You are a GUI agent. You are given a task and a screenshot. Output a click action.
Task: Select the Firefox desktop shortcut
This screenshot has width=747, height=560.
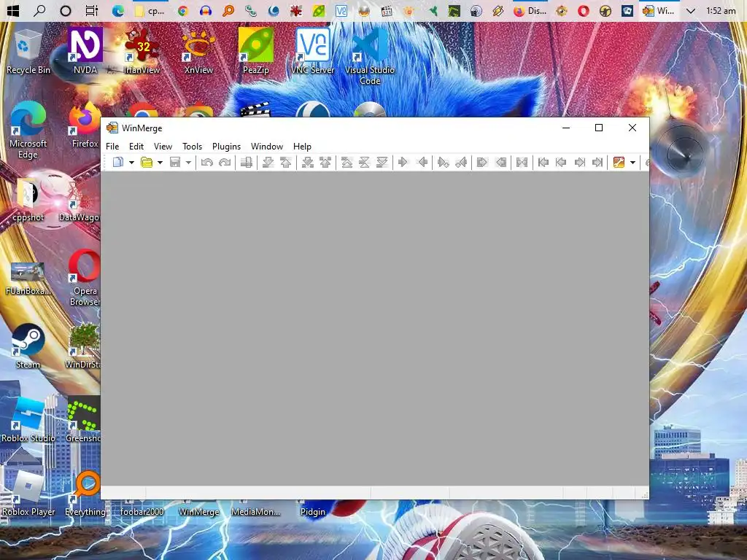pyautogui.click(x=85, y=125)
